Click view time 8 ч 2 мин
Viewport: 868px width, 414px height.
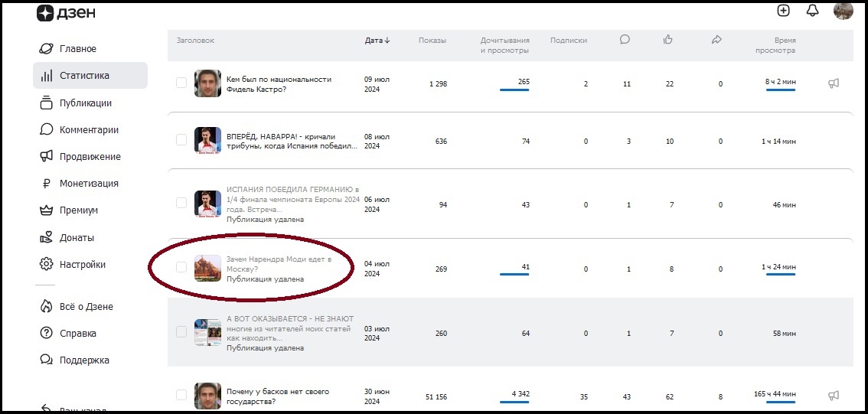pos(781,82)
